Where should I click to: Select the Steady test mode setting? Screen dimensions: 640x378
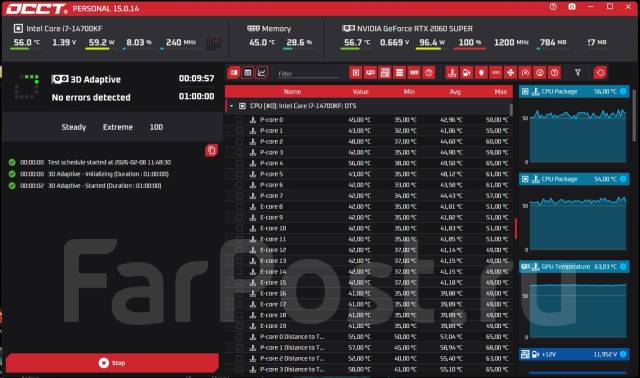[73, 127]
